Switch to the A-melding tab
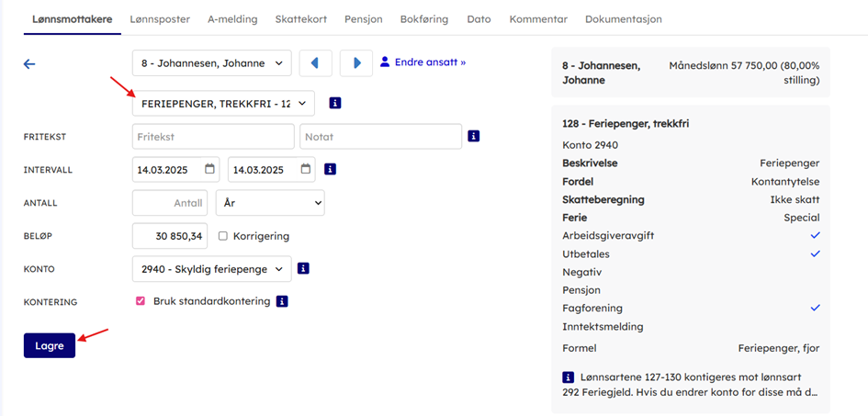Image resolution: width=868 pixels, height=416 pixels. [x=232, y=19]
